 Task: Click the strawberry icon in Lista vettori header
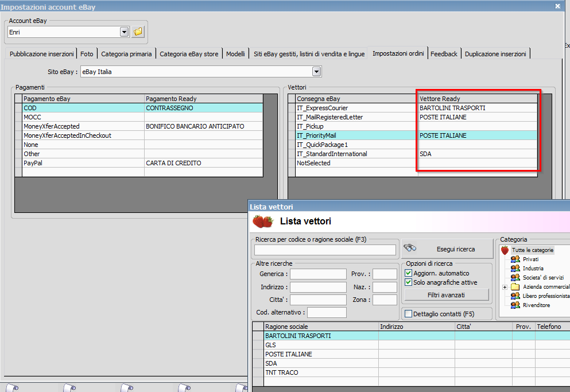pos(263,221)
